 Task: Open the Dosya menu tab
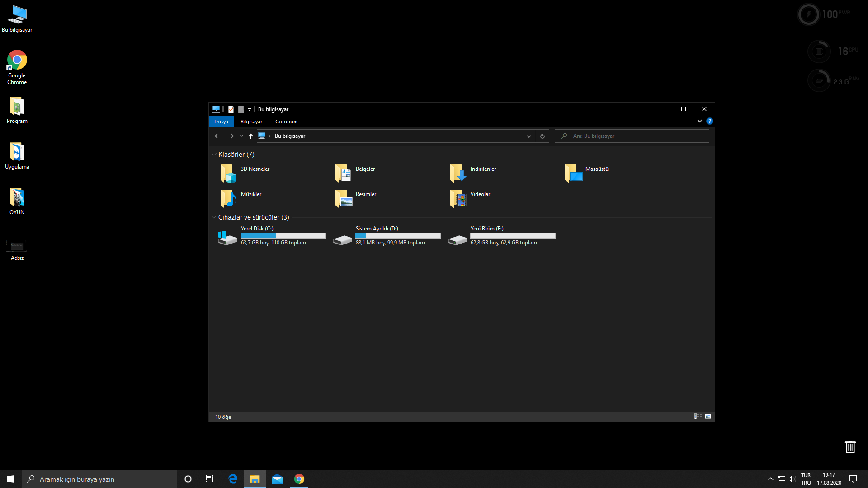(221, 122)
